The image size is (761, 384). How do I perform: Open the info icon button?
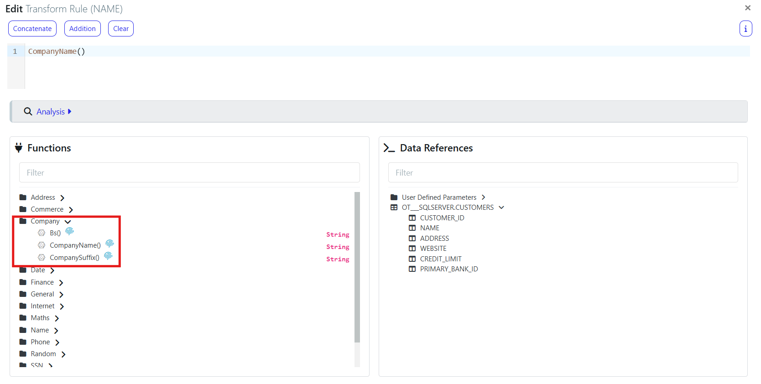745,29
